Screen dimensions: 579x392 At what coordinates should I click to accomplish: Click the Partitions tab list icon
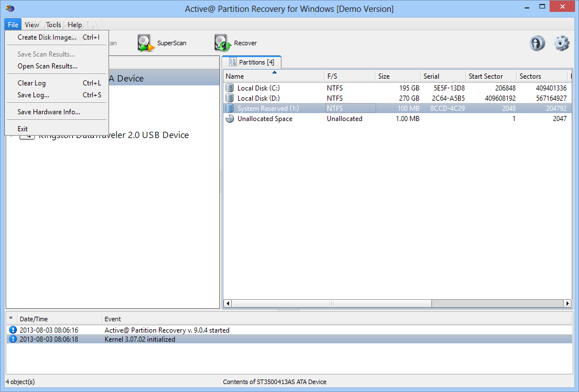pyautogui.click(x=232, y=62)
